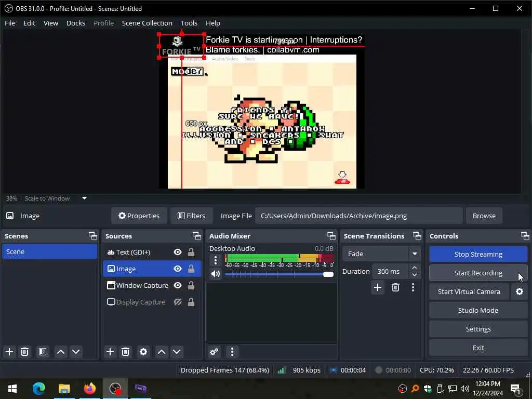Lock the Image source
The image size is (532, 399).
point(191,269)
